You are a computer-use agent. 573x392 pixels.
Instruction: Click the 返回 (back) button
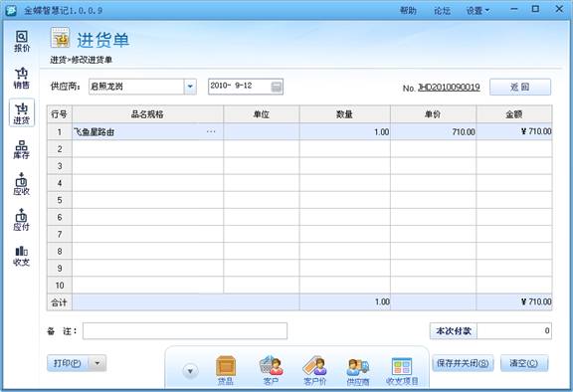(520, 87)
